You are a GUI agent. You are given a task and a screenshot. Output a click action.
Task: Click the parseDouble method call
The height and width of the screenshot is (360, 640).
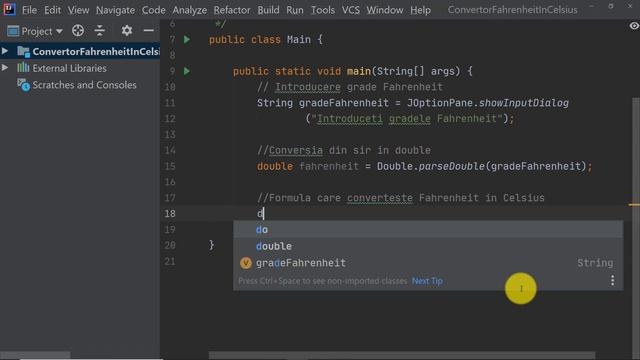[452, 167]
